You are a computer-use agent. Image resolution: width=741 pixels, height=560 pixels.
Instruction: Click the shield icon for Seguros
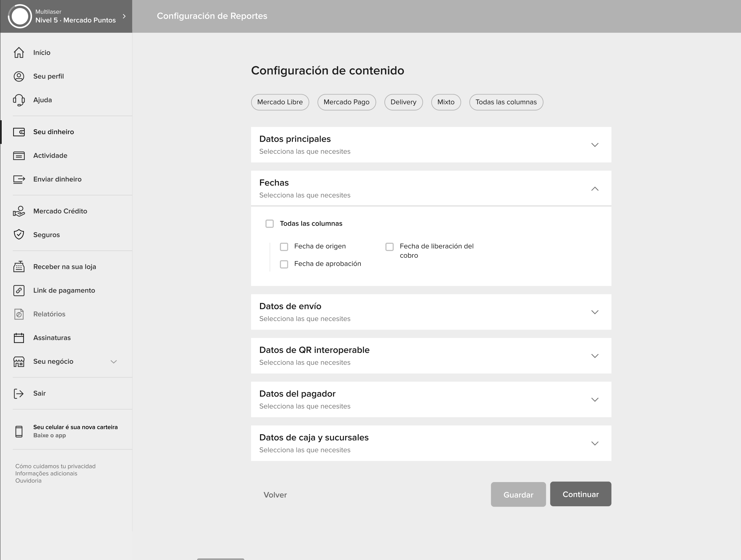tap(19, 234)
